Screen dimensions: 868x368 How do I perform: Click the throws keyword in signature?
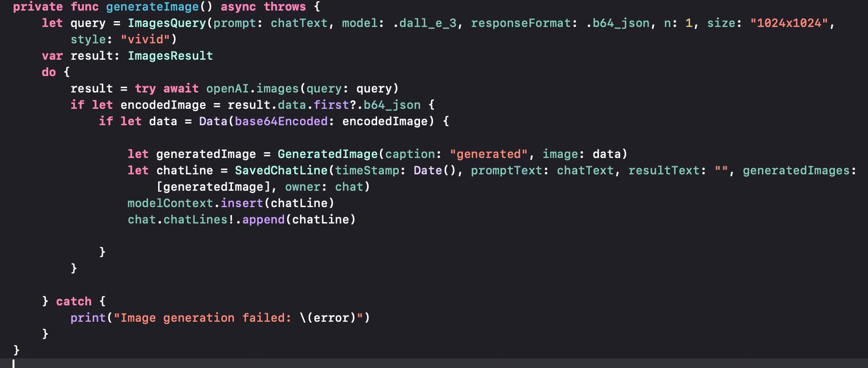[285, 7]
